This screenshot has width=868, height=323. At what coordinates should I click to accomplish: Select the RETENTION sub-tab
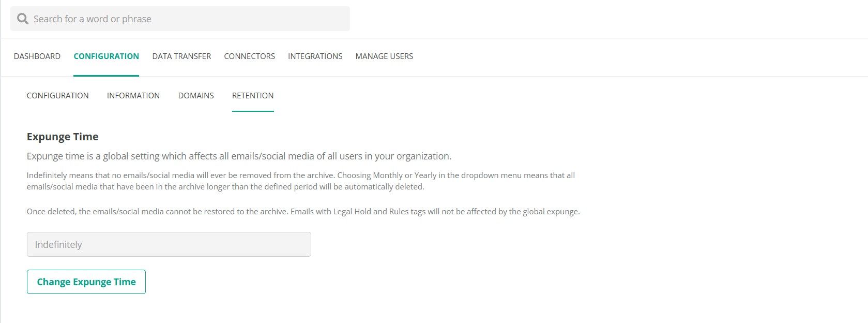253,96
